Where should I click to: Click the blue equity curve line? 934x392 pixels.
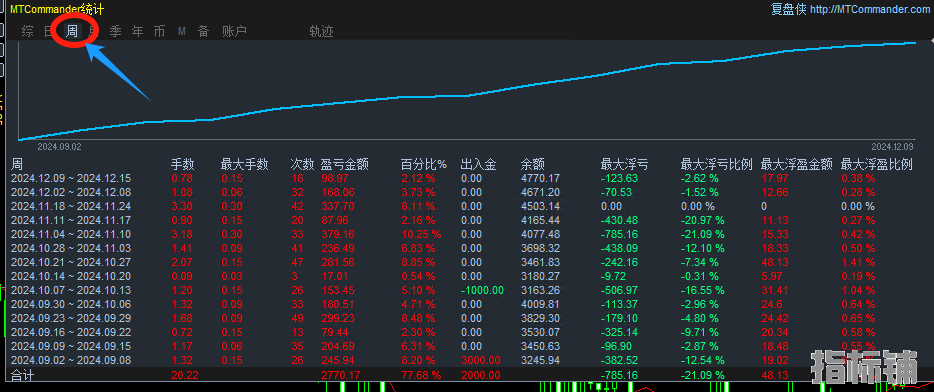[467, 95]
